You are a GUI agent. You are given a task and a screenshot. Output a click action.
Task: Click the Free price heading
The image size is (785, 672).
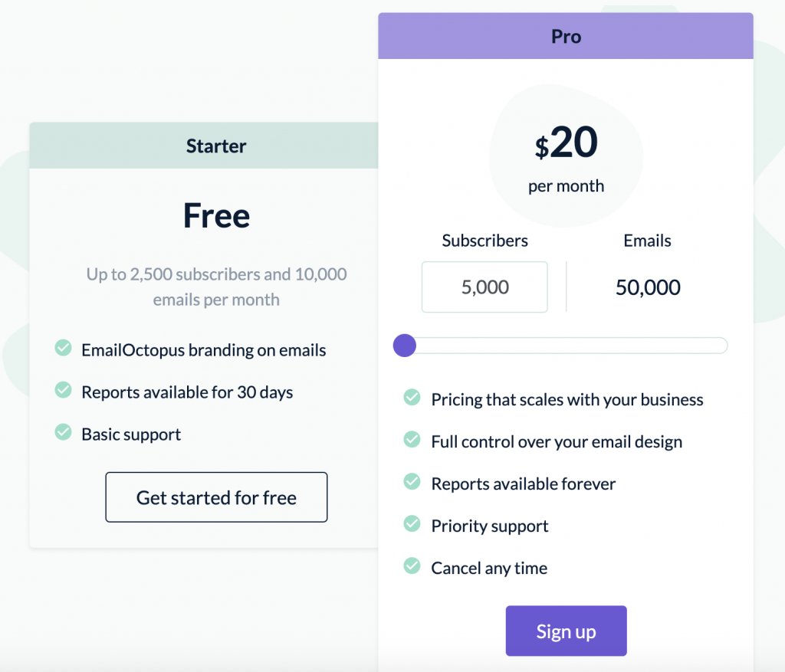216,216
